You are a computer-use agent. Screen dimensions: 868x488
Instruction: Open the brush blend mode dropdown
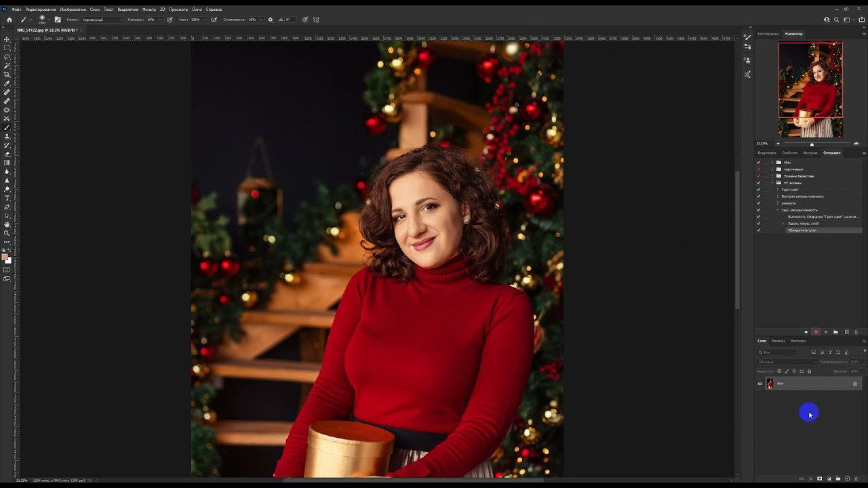click(102, 20)
